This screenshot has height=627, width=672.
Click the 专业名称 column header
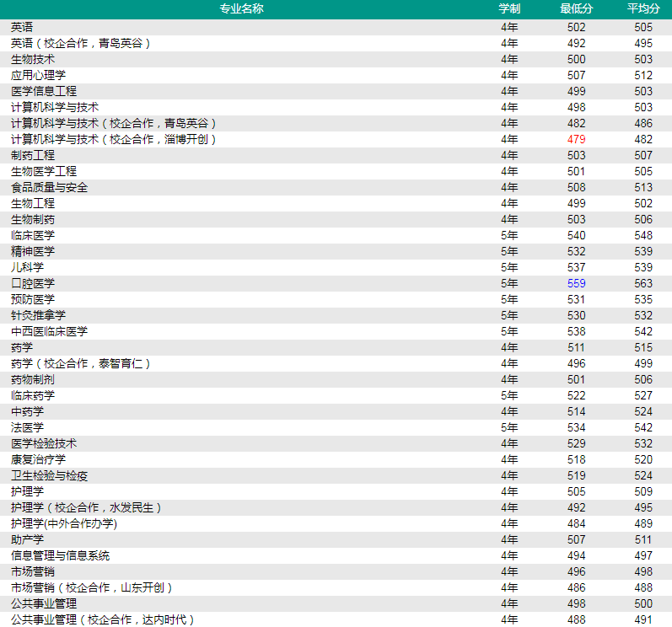(241, 8)
